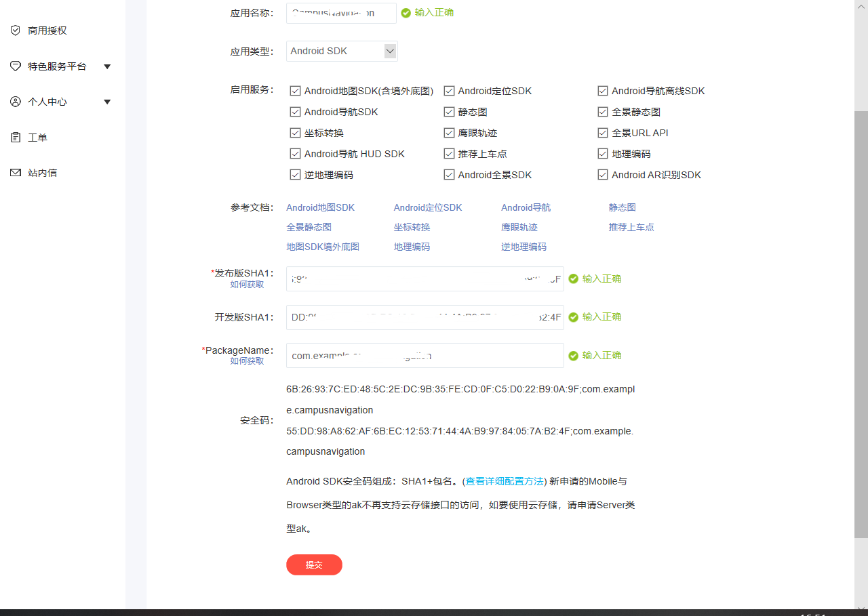Select 工单 in the sidebar menu
Image resolution: width=868 pixels, height=616 pixels.
coord(37,137)
